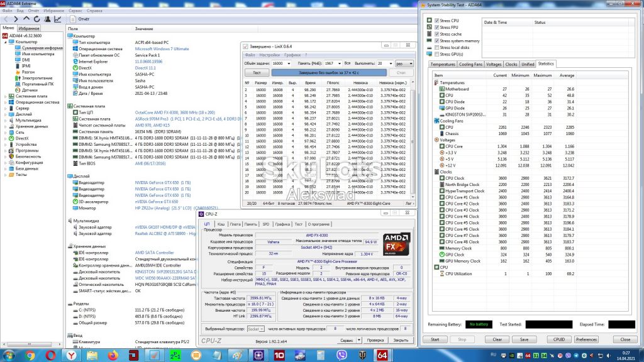Click the forward arrow in AIDA64 toolbar
The image size is (644, 362).
point(16,19)
